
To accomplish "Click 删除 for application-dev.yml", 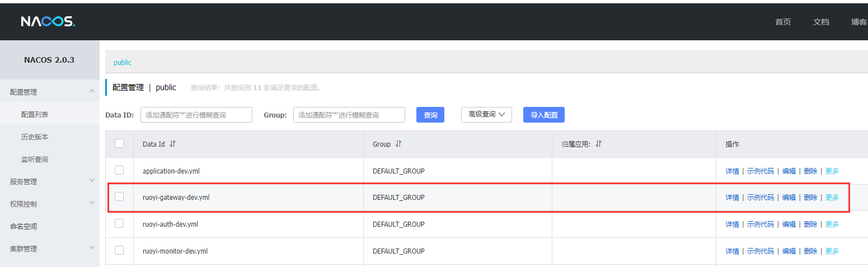I will (810, 171).
